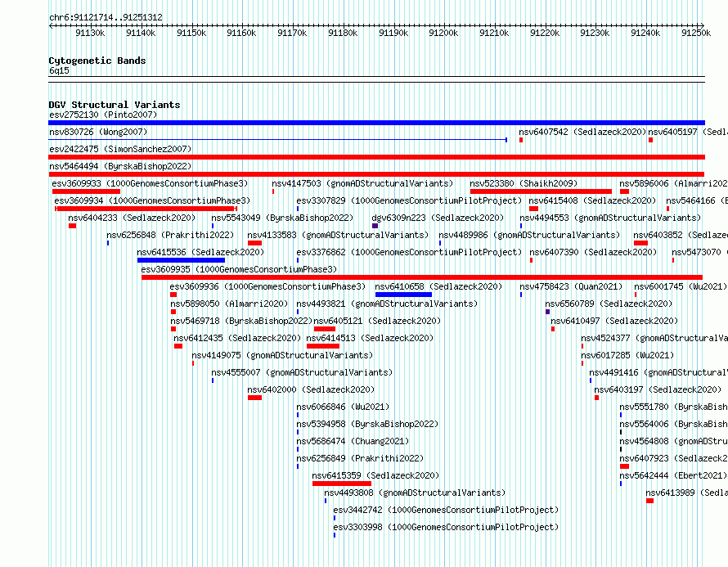
Task: Click the red bar under nsv6414513 (Sedlazeck2020)
Action: coord(323,346)
